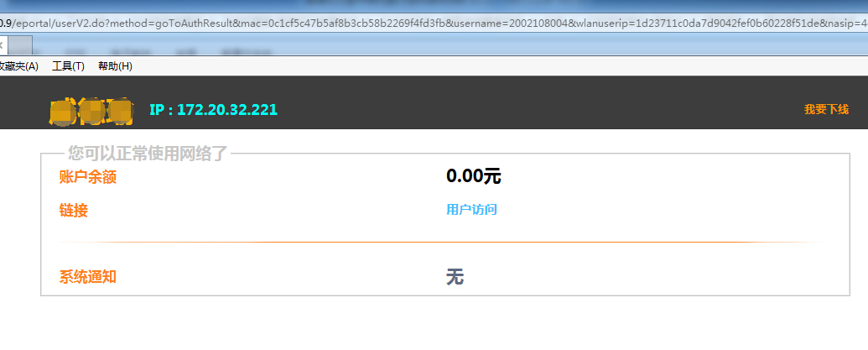Select the IP : 172.20.32.221 text
The width and height of the screenshot is (868, 350).
coord(213,110)
